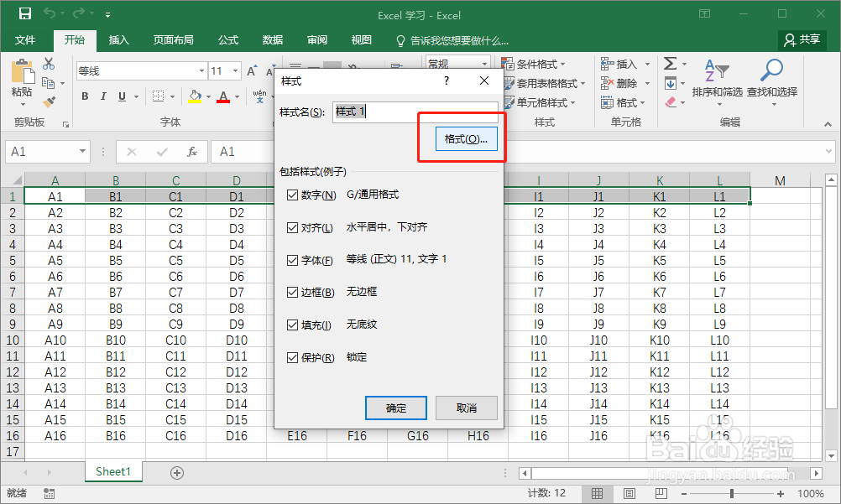Screen dimensions: 841x504
Task: Open 排序和筛选 sort and filter
Action: [x=717, y=81]
